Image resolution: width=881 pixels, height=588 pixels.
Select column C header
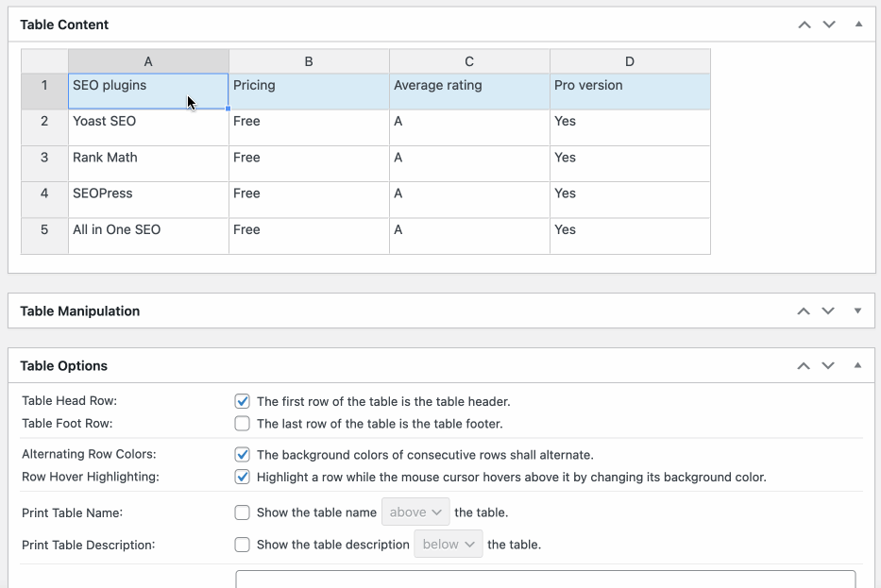(469, 61)
